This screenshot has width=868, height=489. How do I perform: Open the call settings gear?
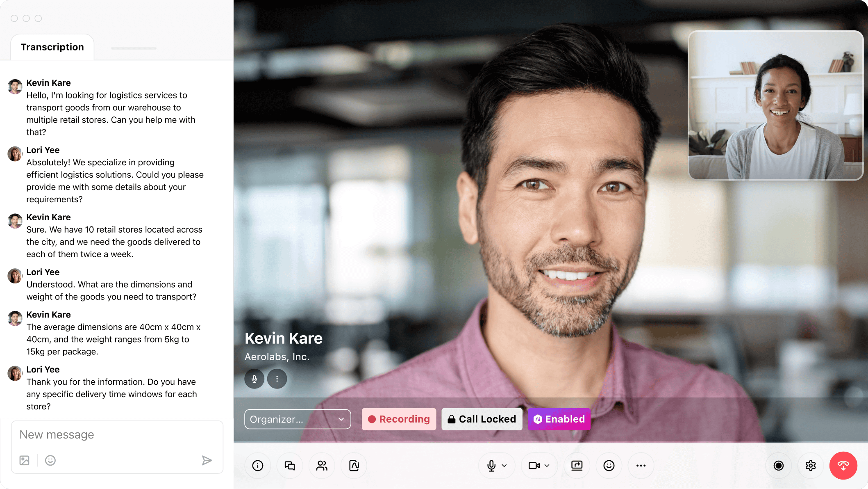[811, 466]
